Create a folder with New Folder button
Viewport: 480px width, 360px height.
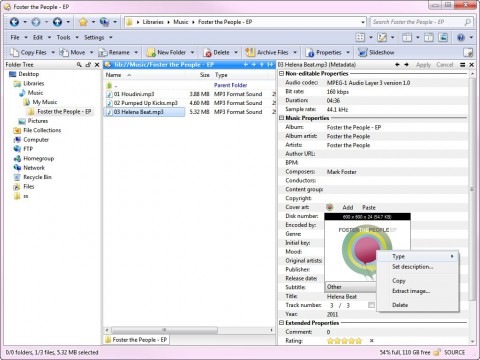pos(166,52)
